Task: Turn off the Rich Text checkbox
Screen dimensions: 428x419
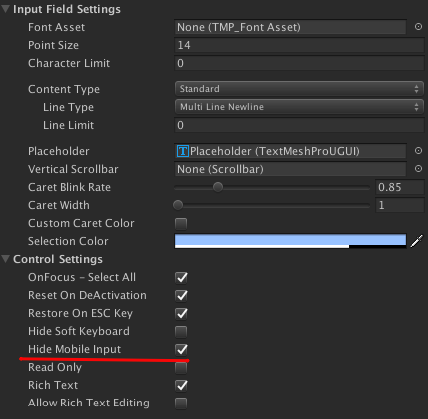Action: (181, 385)
